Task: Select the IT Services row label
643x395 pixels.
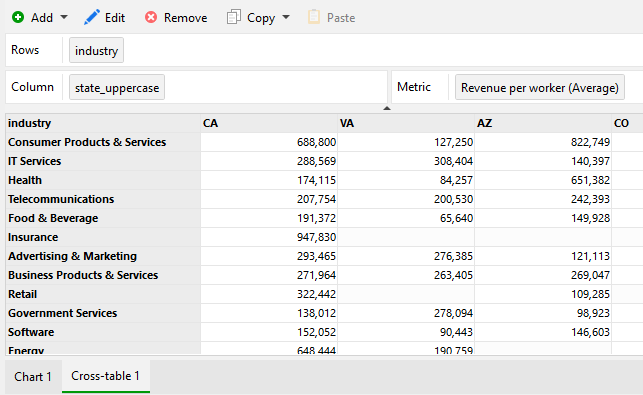Action: click(x=103, y=161)
